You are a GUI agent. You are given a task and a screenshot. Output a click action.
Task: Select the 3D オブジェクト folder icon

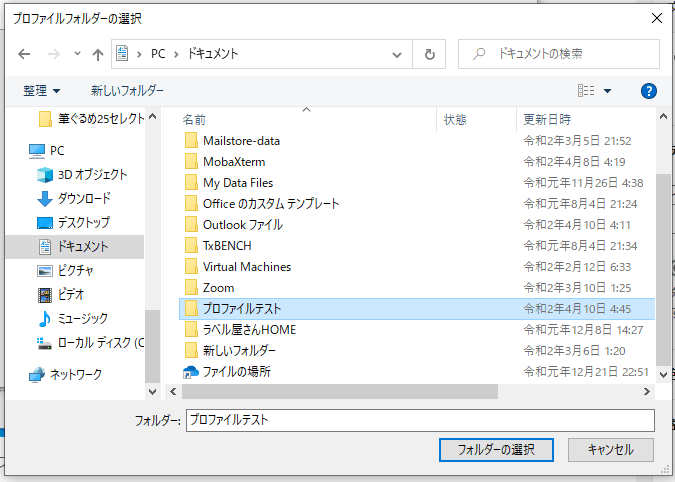(x=45, y=174)
